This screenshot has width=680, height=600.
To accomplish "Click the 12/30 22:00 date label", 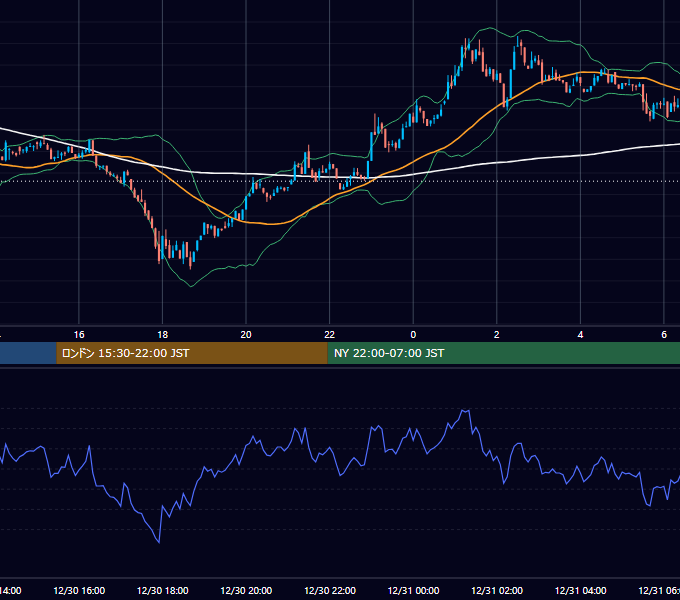I will (x=330, y=590).
